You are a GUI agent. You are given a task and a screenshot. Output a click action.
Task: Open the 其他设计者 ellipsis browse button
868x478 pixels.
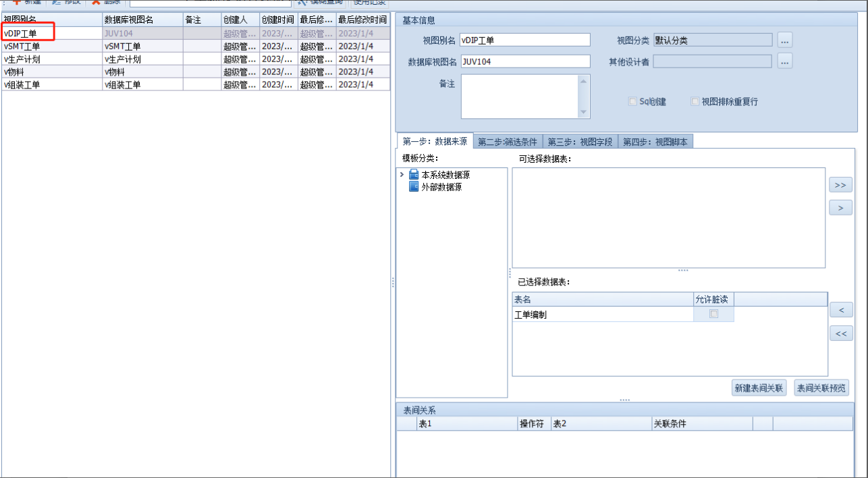784,62
